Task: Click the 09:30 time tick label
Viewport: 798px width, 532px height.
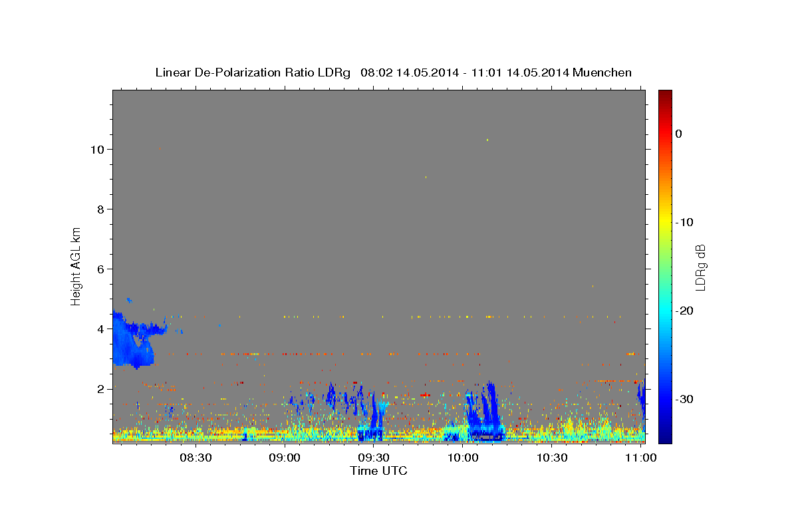Action: click(374, 458)
